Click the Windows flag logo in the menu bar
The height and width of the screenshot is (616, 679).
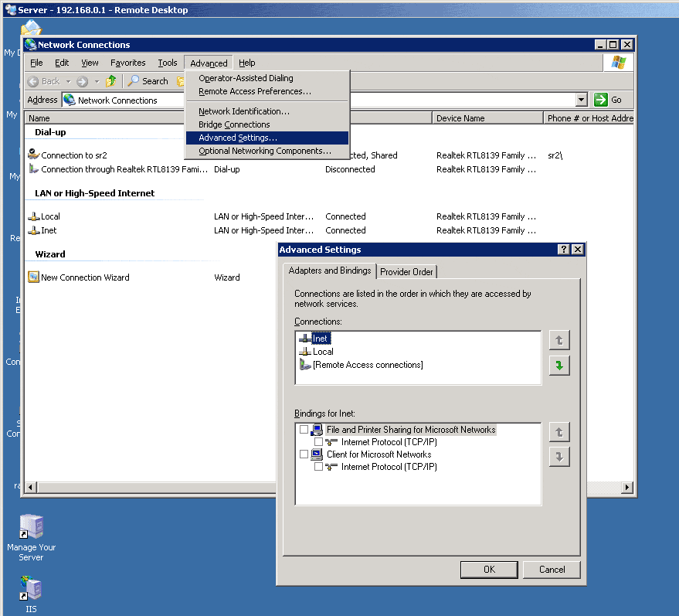point(619,63)
